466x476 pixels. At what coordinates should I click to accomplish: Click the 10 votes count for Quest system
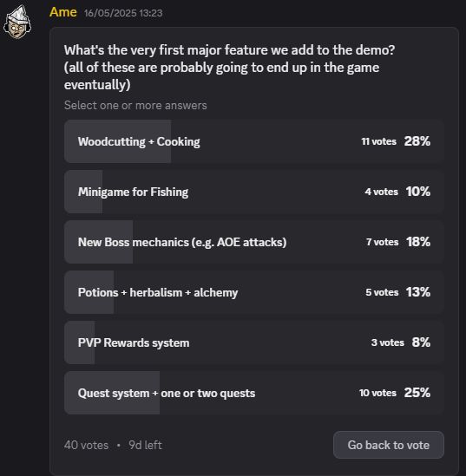coord(377,393)
